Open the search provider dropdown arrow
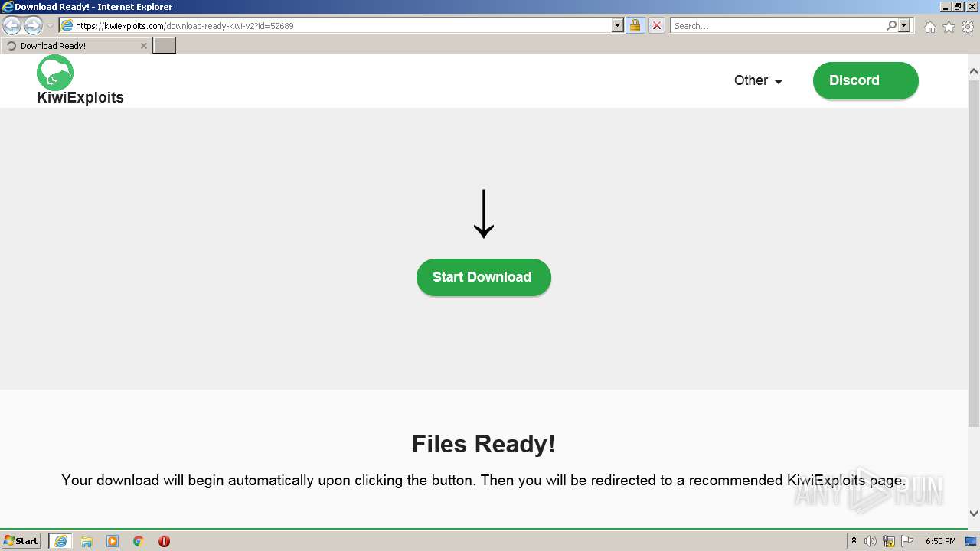The width and height of the screenshot is (980, 551). coord(904,25)
